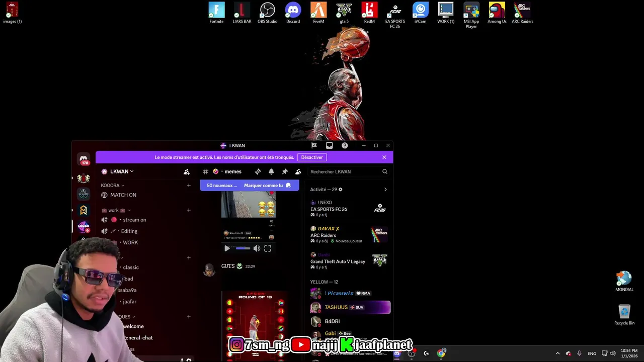Expand the Activité panel arrow
This screenshot has height=362, width=644.
click(385, 190)
